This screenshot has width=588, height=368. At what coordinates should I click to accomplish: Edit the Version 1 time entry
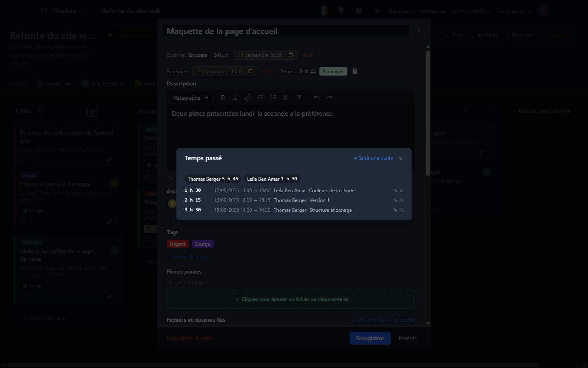(395, 200)
